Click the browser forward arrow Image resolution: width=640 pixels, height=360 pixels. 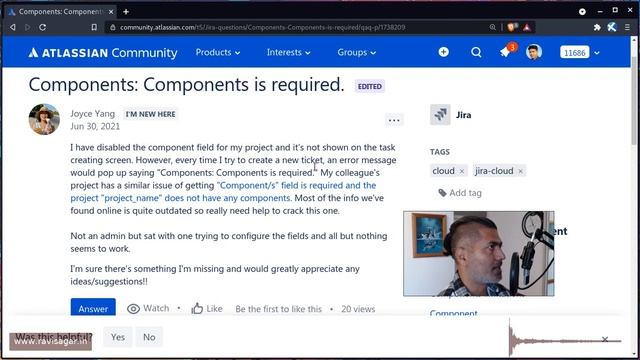(x=27, y=27)
